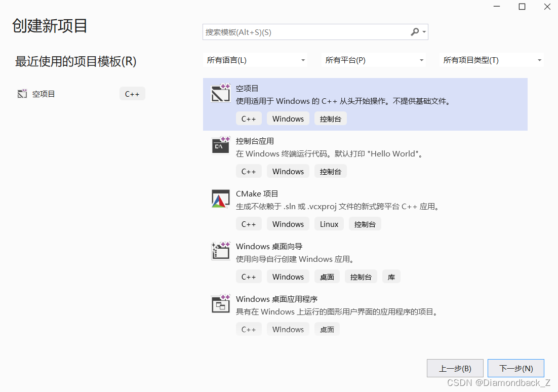Click the 空项目 description about 从头开始操作
The width and height of the screenshot is (558, 392).
pyautogui.click(x=344, y=101)
